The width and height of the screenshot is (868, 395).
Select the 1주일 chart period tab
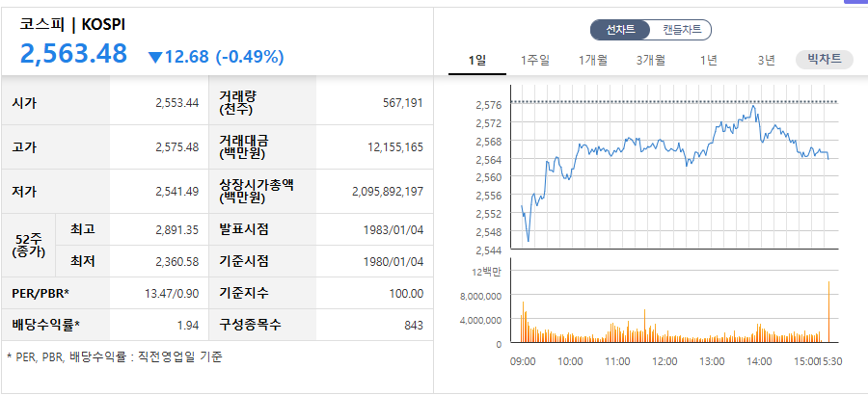[x=535, y=61]
